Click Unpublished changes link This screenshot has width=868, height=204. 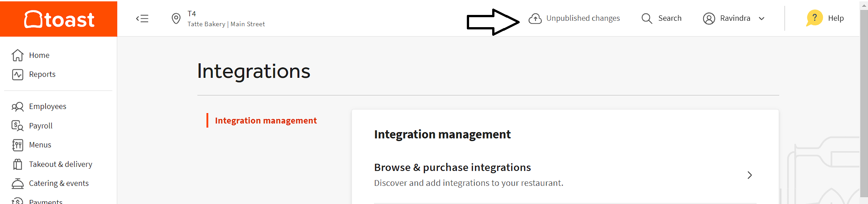pos(583,18)
